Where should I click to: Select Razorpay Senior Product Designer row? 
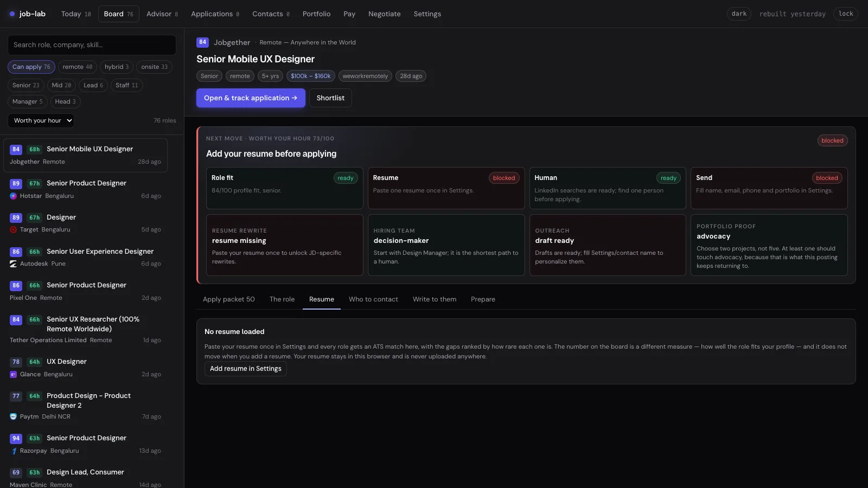tap(85, 444)
